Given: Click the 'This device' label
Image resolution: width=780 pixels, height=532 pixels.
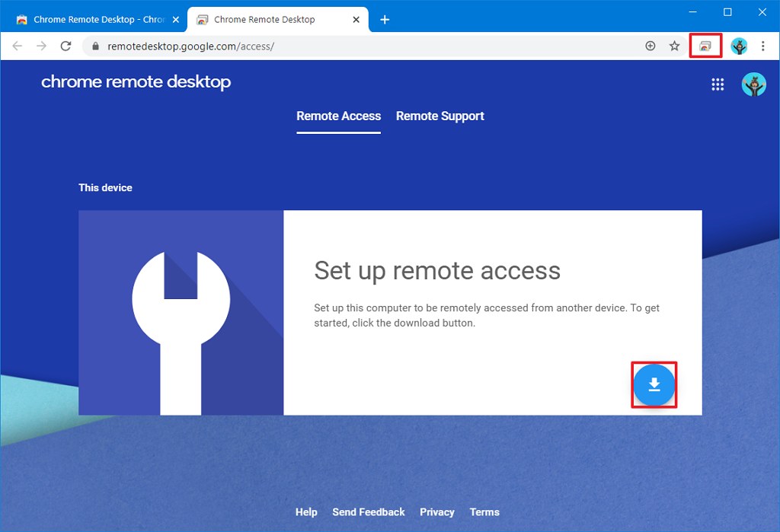Looking at the screenshot, I should coord(105,188).
